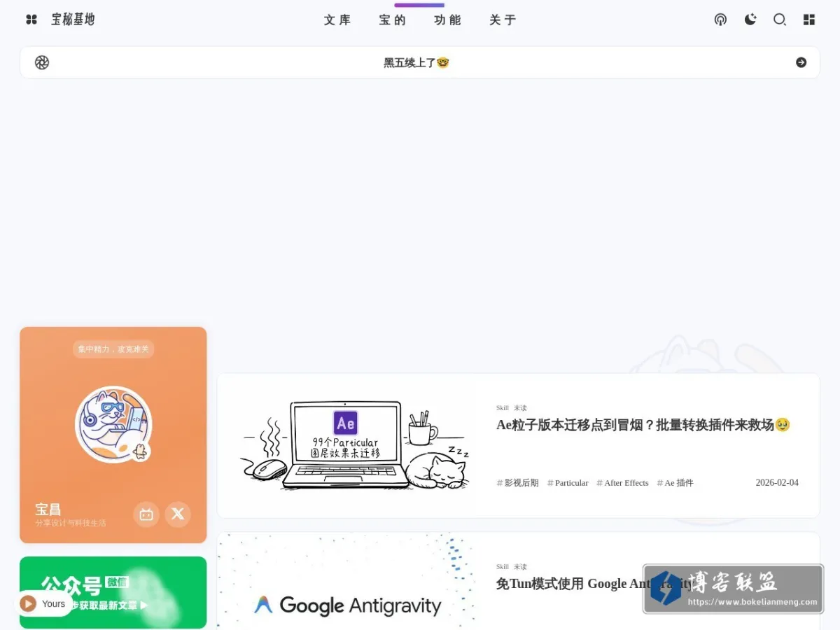
Task: Click the small mascot badge on the avatar
Action: 141,451
